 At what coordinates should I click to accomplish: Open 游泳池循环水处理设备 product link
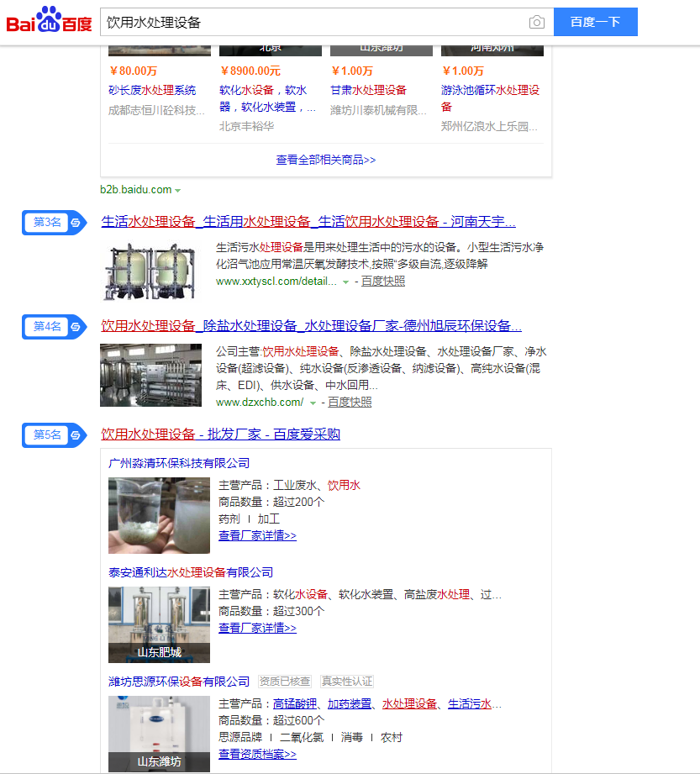click(x=490, y=98)
